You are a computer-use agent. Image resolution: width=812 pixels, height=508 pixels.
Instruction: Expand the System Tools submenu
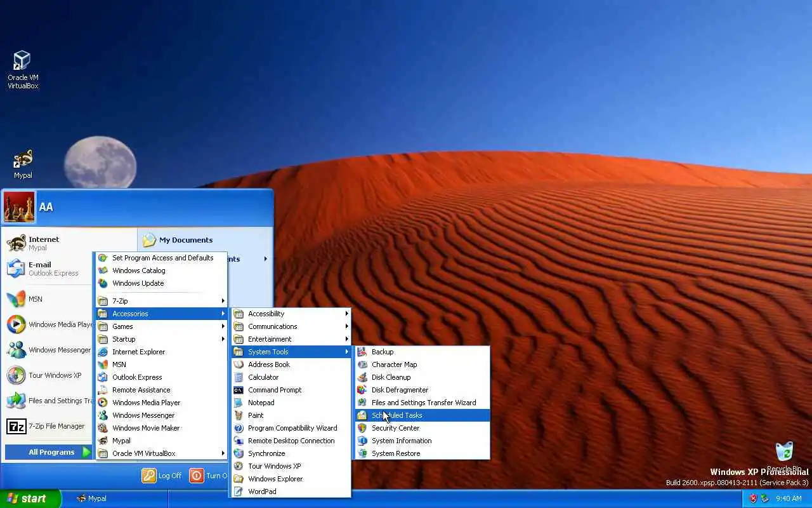(291, 352)
